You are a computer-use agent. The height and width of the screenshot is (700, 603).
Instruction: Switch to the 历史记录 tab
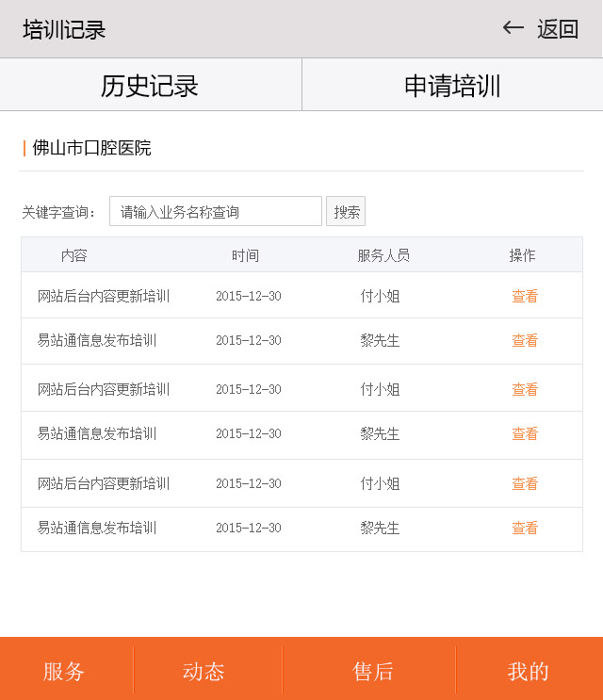(150, 86)
